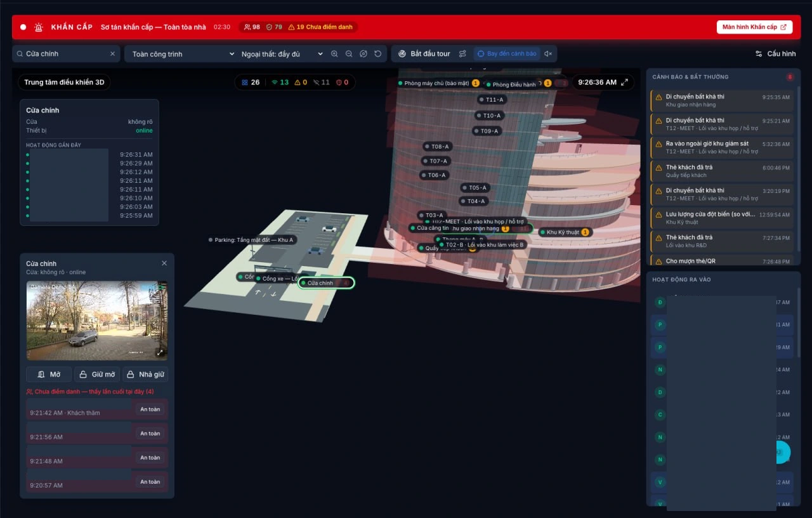Mute the alert sound speaker icon
812x518 pixels.
tap(548, 54)
